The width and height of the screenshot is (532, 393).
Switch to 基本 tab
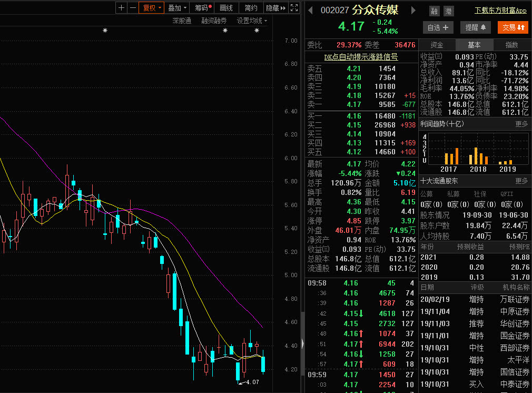(x=474, y=45)
